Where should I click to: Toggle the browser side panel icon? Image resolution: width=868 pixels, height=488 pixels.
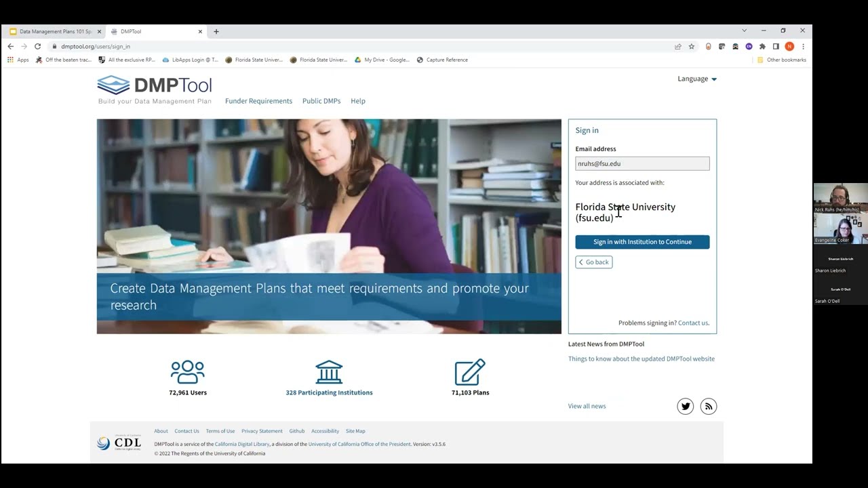tap(776, 47)
